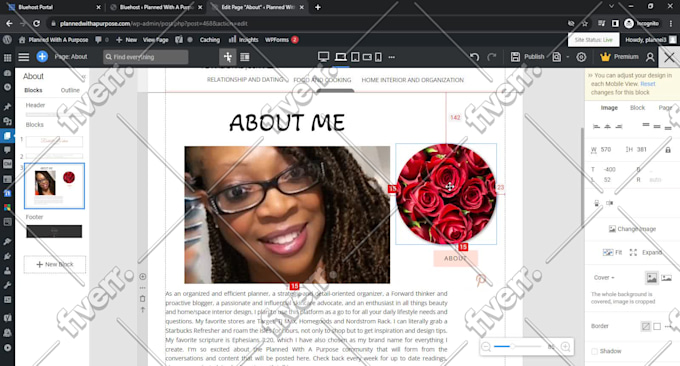Align image to the left edge
Viewport: 680px width, 366px height.
[x=596, y=126]
